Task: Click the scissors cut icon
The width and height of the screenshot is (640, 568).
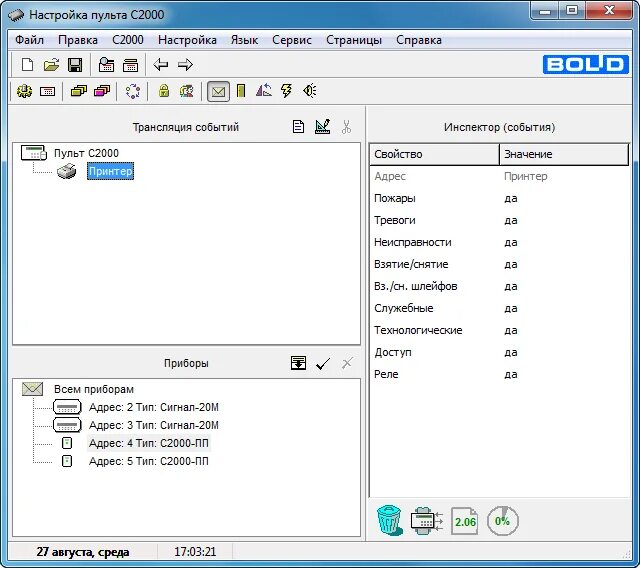Action: pos(347,127)
